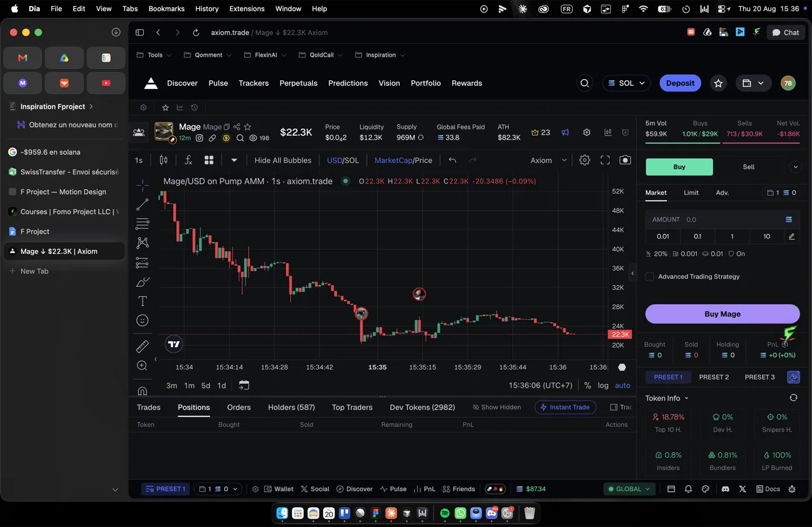
Task: Enter fullscreen chart mode
Action: pos(605,160)
